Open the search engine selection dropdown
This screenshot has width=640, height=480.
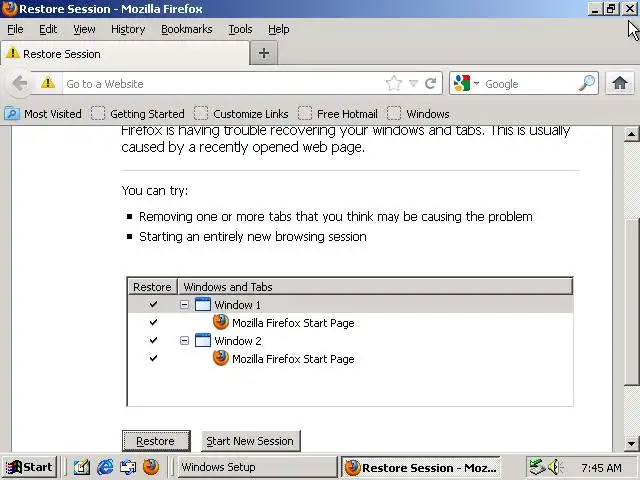click(476, 84)
